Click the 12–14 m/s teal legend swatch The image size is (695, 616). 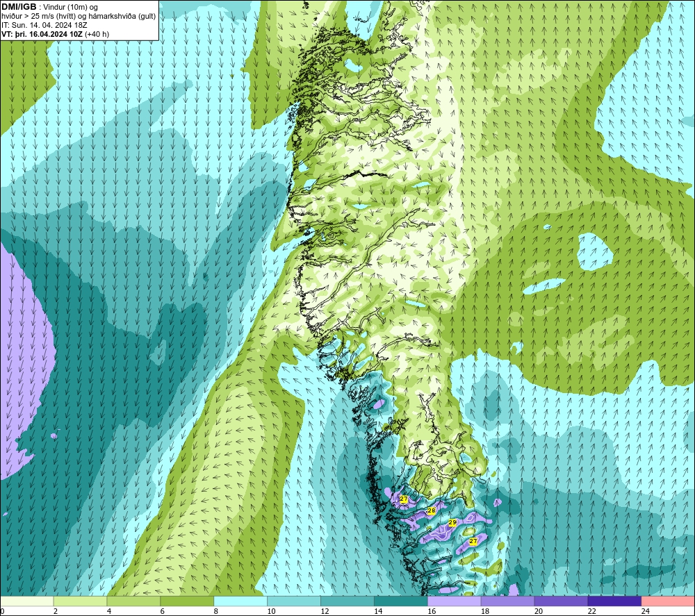coord(347,601)
